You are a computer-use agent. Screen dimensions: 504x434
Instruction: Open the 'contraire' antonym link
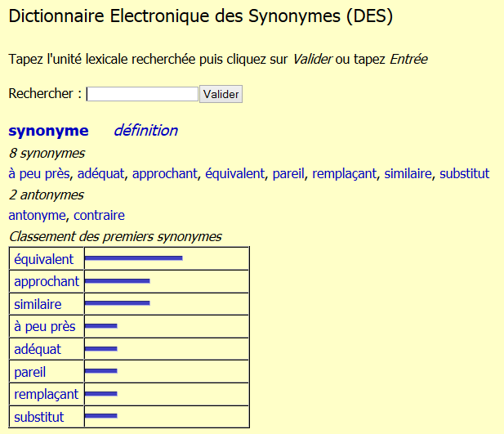click(99, 215)
